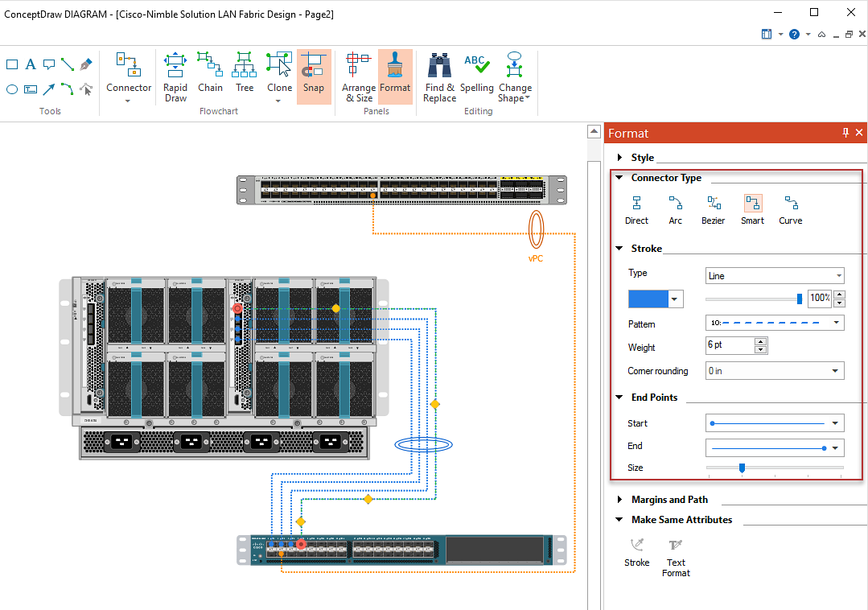Image resolution: width=868 pixels, height=610 pixels.
Task: Click the blue stroke color swatch
Action: point(648,299)
